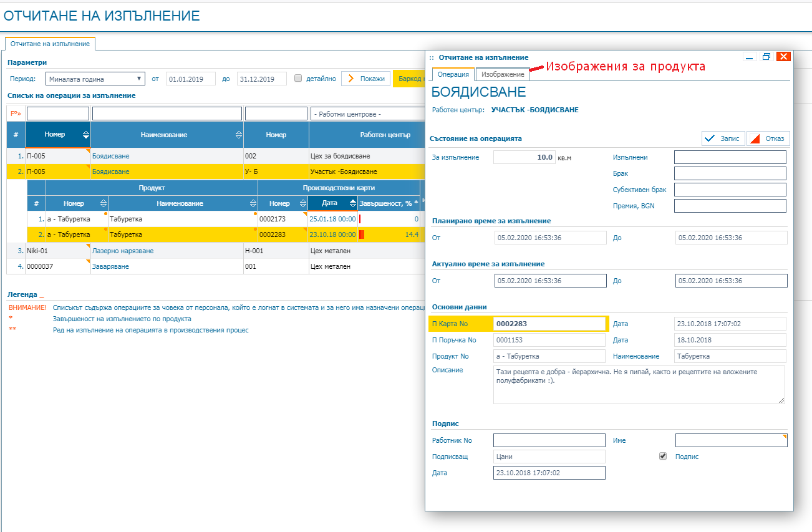This screenshot has height=532, width=812.
Task: Open Боядисване link in highlighted row 2
Action: (x=111, y=172)
